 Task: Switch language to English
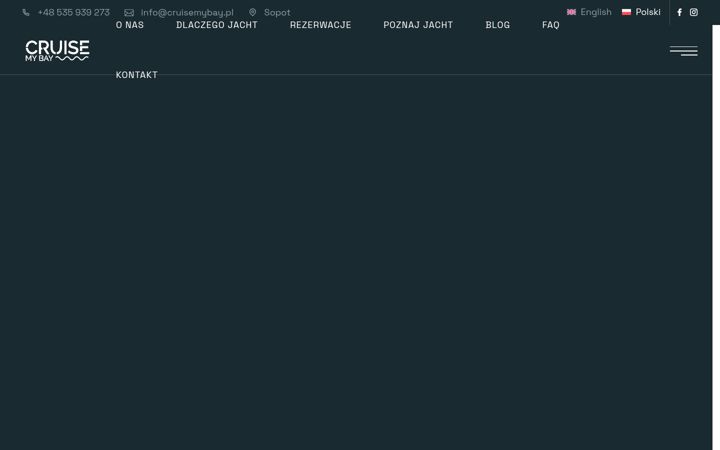pyautogui.click(x=596, y=12)
